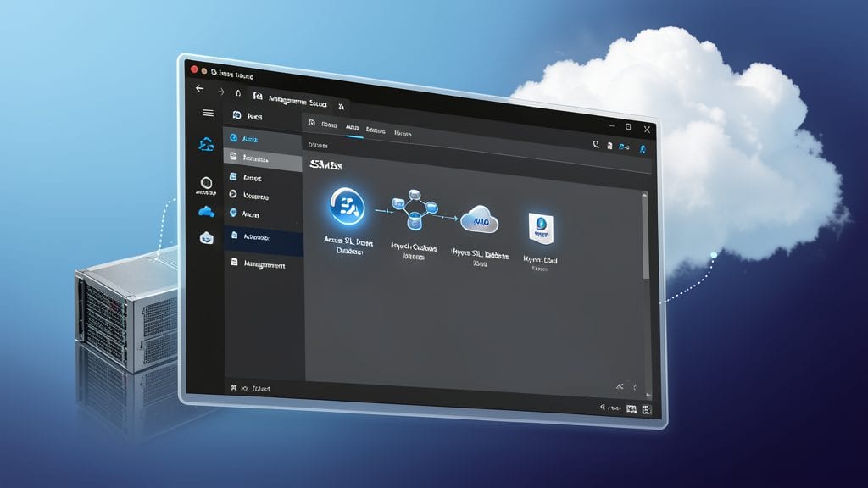Click the sidebar header refresh icon
The height and width of the screenshot is (488, 868).
pos(237,115)
